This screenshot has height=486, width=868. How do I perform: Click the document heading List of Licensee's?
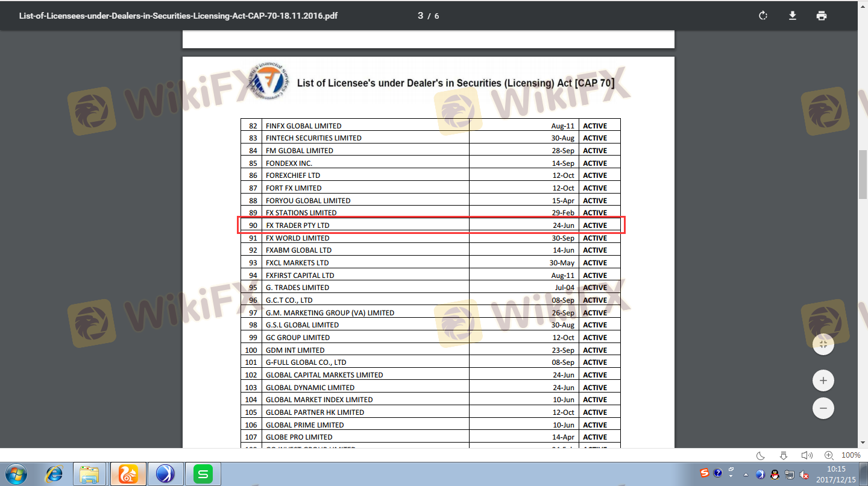[x=456, y=83]
